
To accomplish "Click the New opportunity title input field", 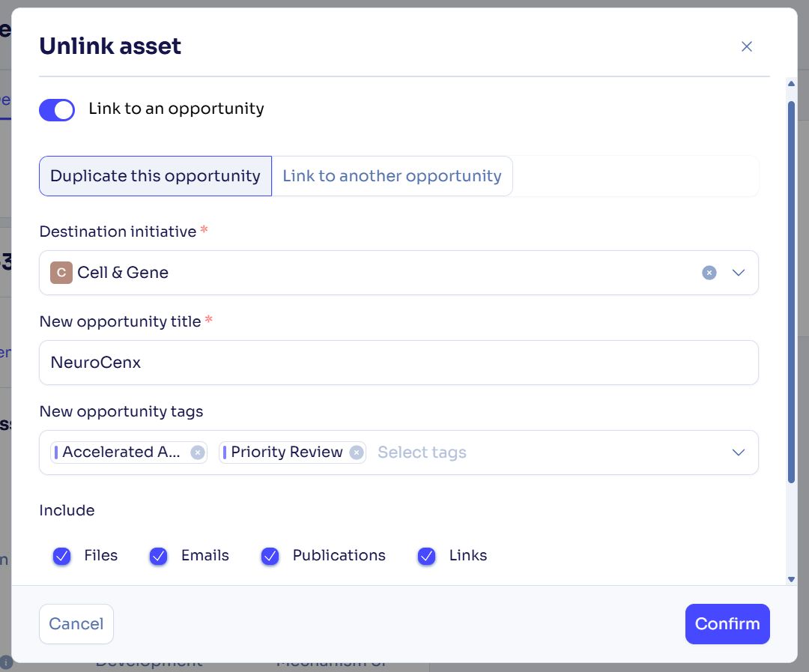I will [x=399, y=363].
